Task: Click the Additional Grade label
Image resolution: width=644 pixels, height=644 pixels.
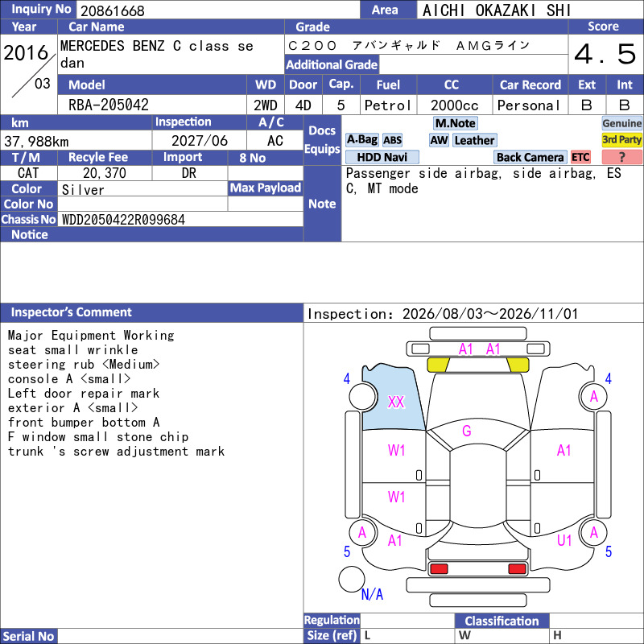Action: [332, 65]
